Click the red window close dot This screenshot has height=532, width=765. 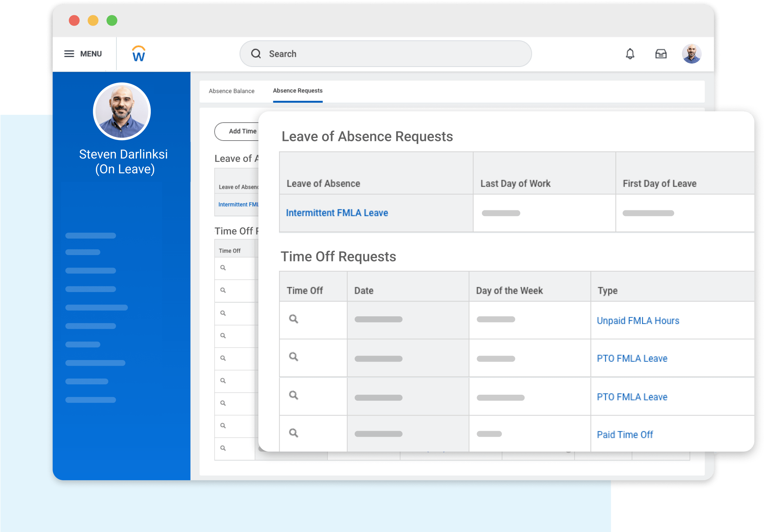[74, 21]
